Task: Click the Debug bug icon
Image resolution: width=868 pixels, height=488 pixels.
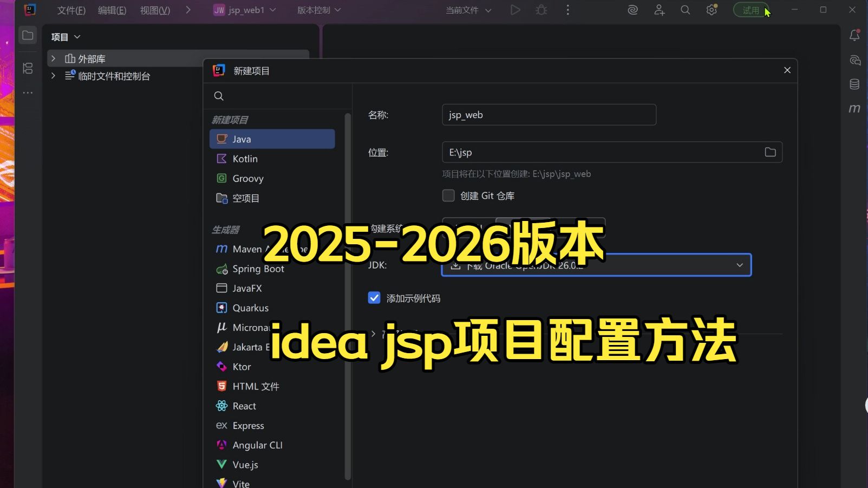Action: [x=541, y=10]
